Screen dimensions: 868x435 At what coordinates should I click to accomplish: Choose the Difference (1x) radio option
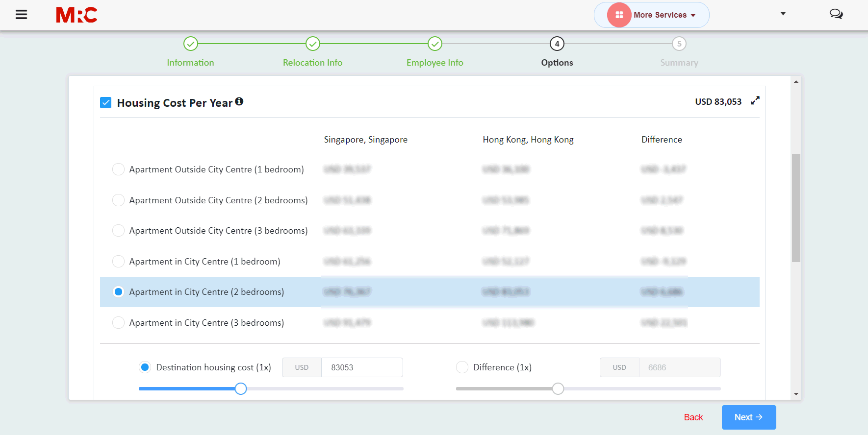point(462,367)
